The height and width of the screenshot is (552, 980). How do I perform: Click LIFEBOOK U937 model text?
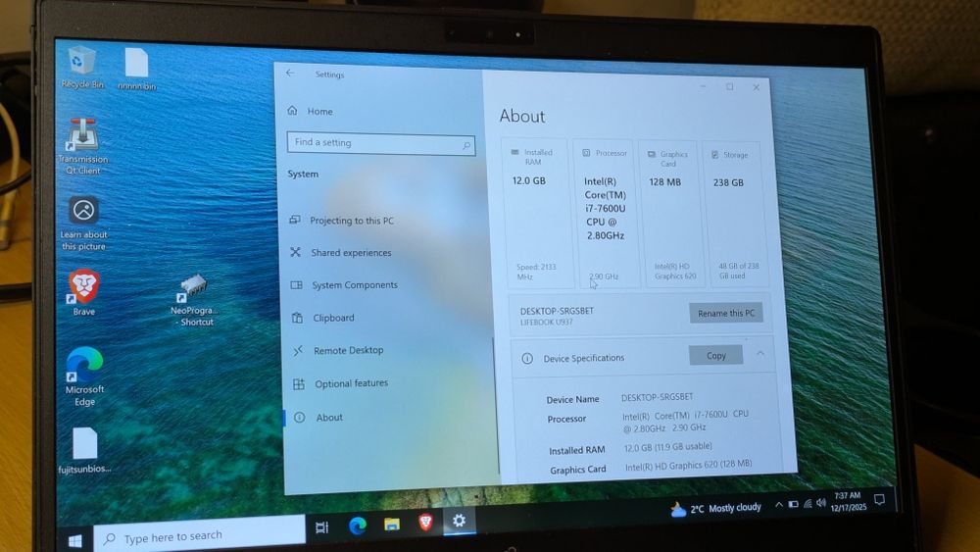pyautogui.click(x=546, y=322)
